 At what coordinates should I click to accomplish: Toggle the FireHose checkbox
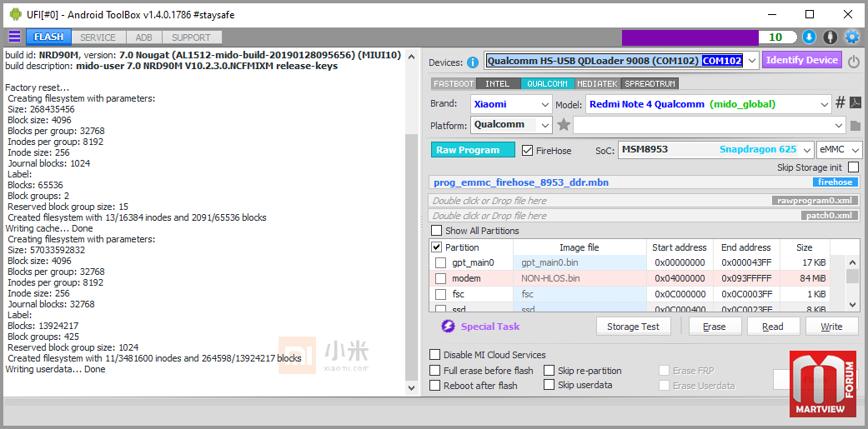527,151
